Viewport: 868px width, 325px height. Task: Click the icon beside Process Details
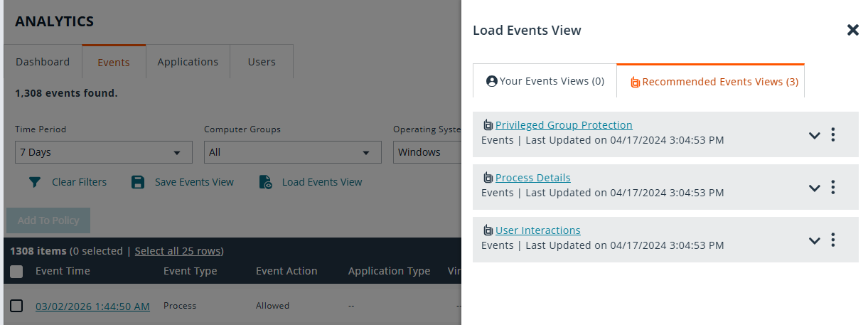pos(488,178)
